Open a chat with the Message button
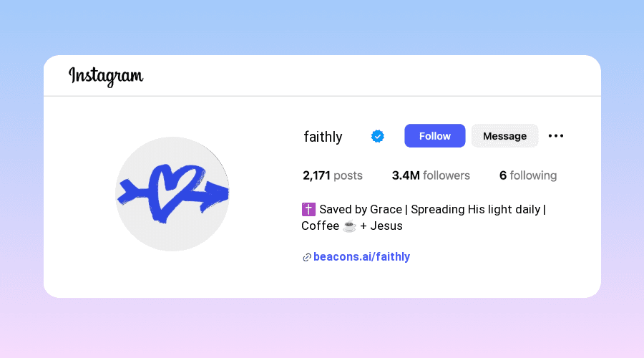 (x=504, y=136)
